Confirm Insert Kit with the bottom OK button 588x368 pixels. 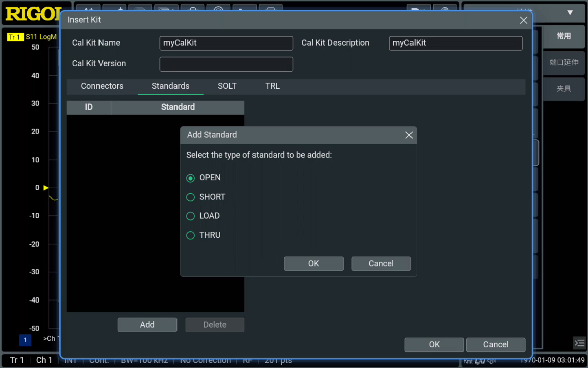[434, 344]
